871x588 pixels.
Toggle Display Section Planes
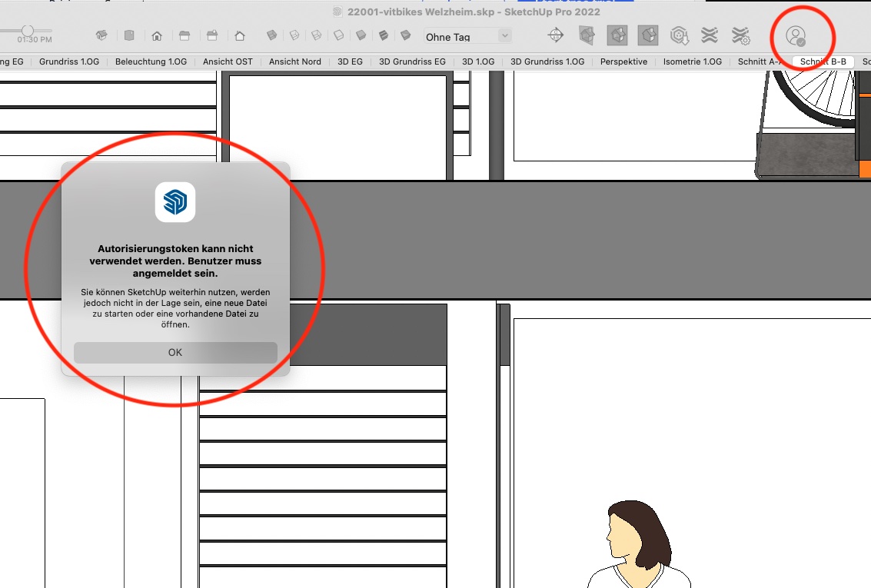tap(587, 35)
